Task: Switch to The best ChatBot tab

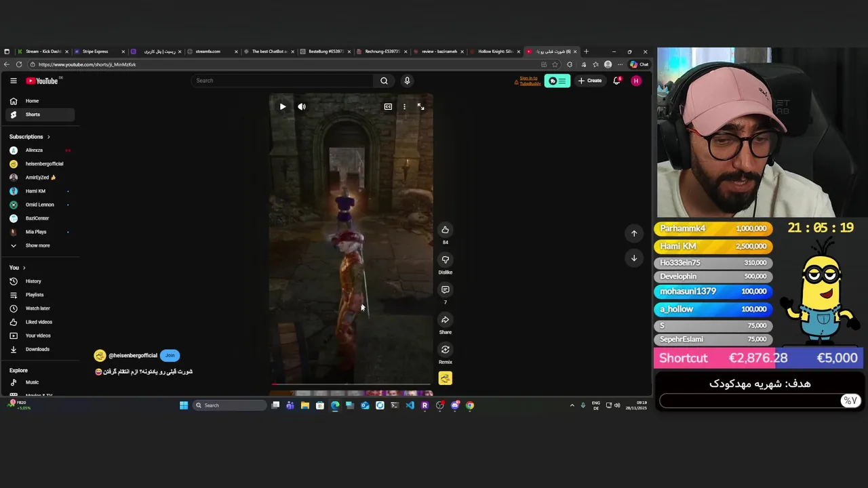Action: coord(268,52)
